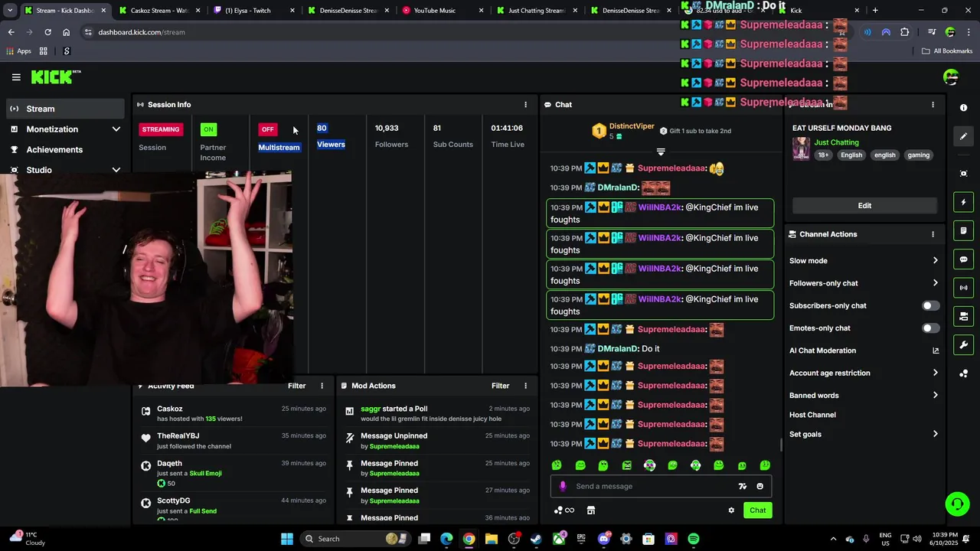980x551 pixels.
Task: Open the Windows Start menu
Action: coord(286,539)
